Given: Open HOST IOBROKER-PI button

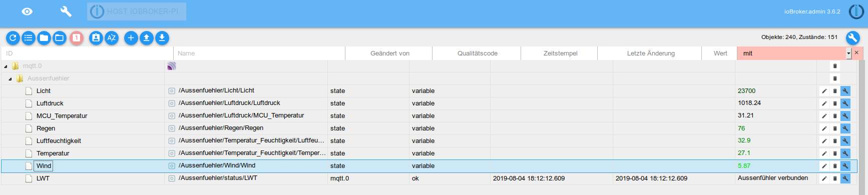Looking at the screenshot, I should point(137,11).
